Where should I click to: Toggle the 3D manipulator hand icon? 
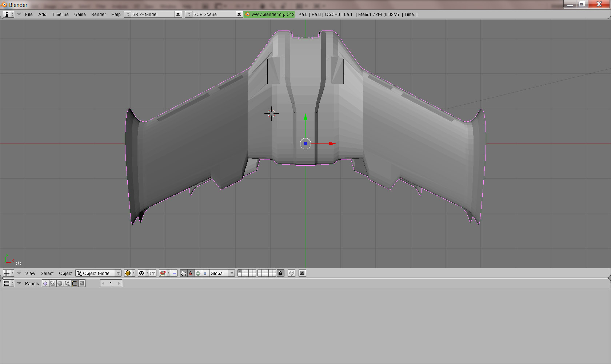click(x=183, y=273)
